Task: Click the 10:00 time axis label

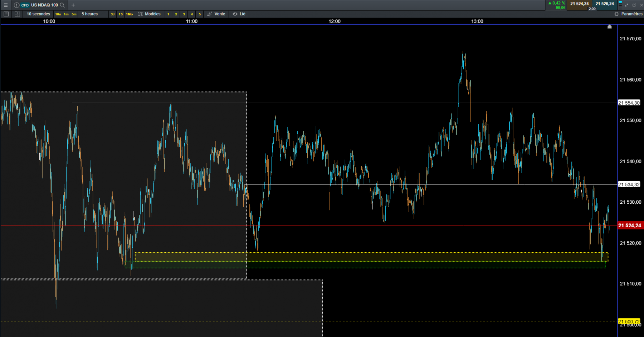Action: point(49,21)
